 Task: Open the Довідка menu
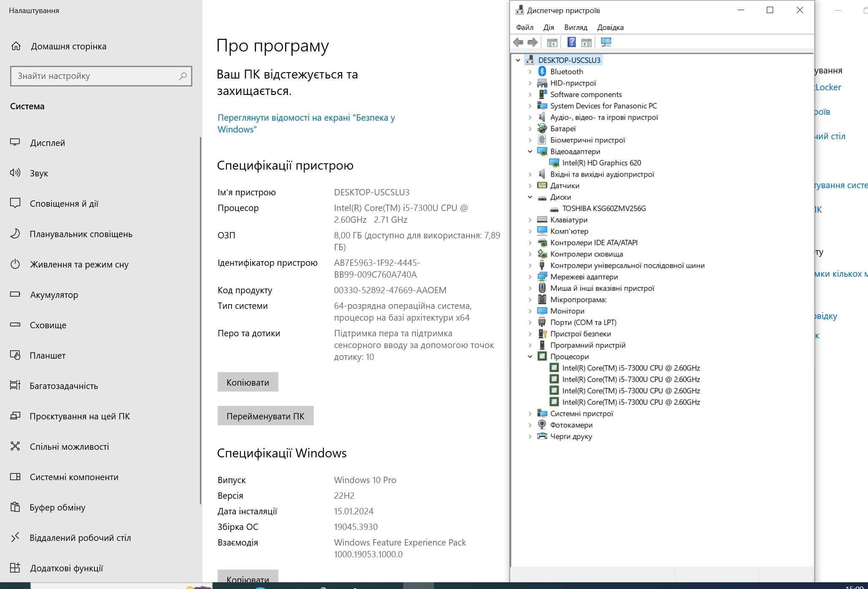[610, 27]
